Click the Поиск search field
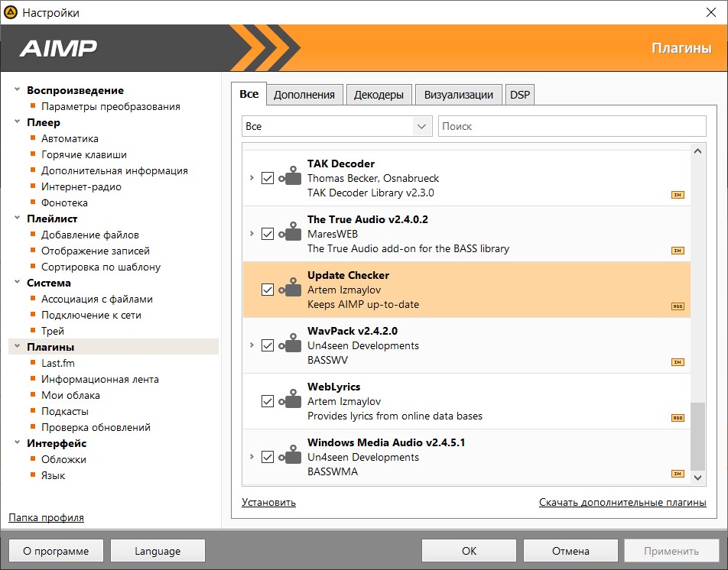728x570 pixels. (x=571, y=126)
